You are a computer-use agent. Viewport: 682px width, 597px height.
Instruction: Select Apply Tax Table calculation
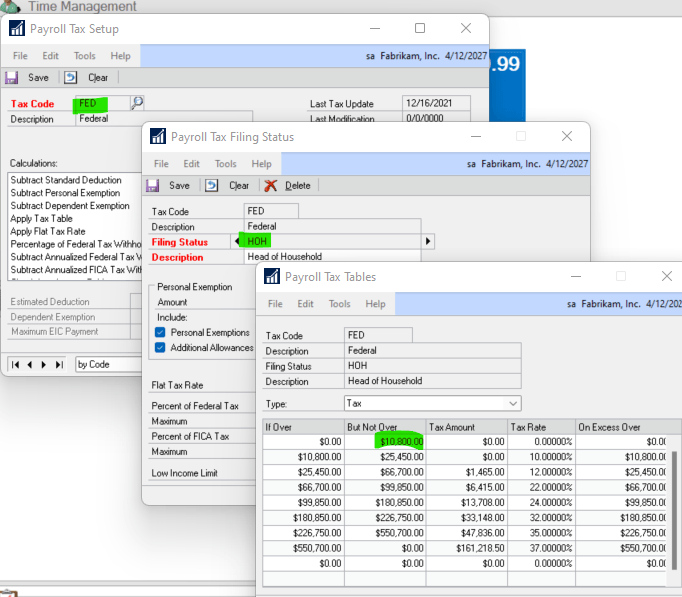coord(41,218)
